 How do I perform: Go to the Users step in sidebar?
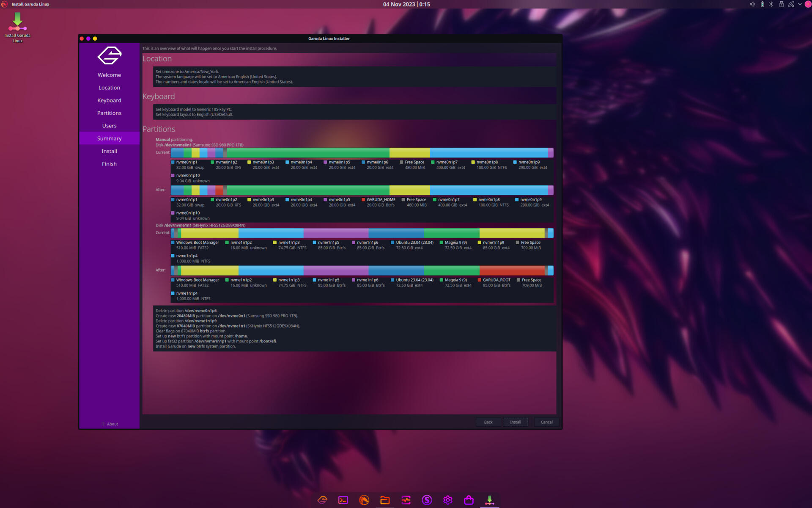pos(109,126)
